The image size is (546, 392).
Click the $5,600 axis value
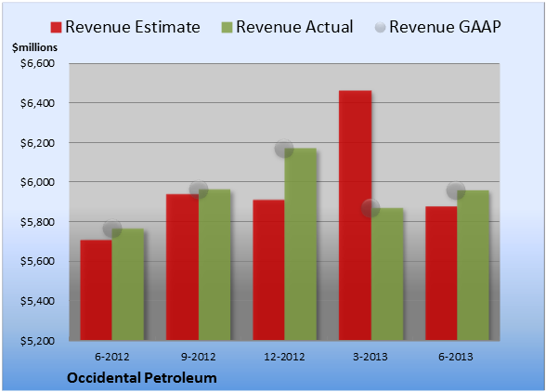pyautogui.click(x=37, y=261)
